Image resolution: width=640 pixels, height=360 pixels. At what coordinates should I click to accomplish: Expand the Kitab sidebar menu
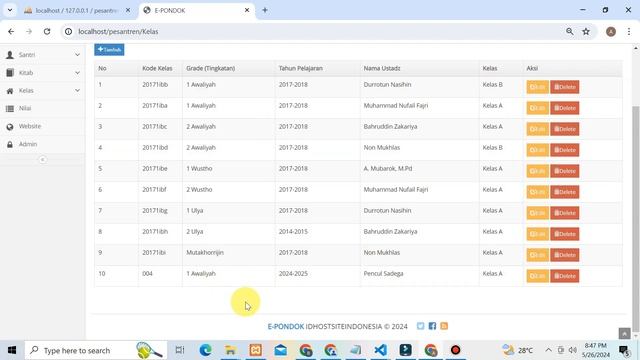pyautogui.click(x=42, y=73)
